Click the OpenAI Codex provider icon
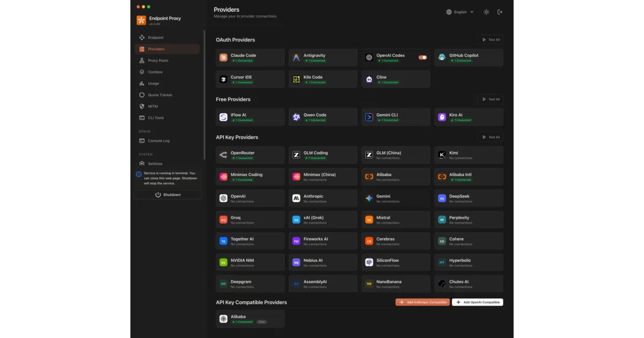The height and width of the screenshot is (338, 644). click(369, 57)
